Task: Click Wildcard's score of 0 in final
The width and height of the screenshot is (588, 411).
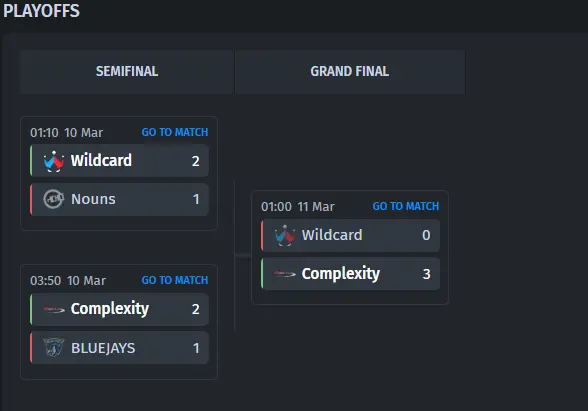Action: click(426, 235)
